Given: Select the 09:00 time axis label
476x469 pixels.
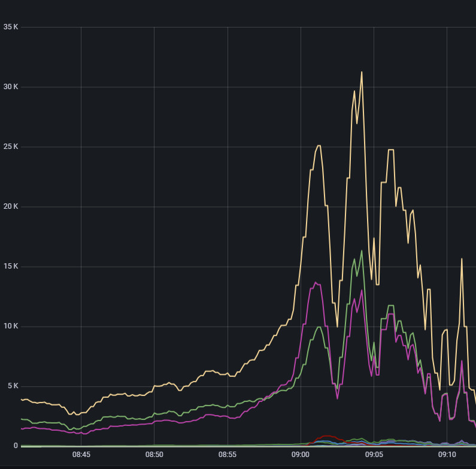Looking at the screenshot, I should tap(301, 455).
